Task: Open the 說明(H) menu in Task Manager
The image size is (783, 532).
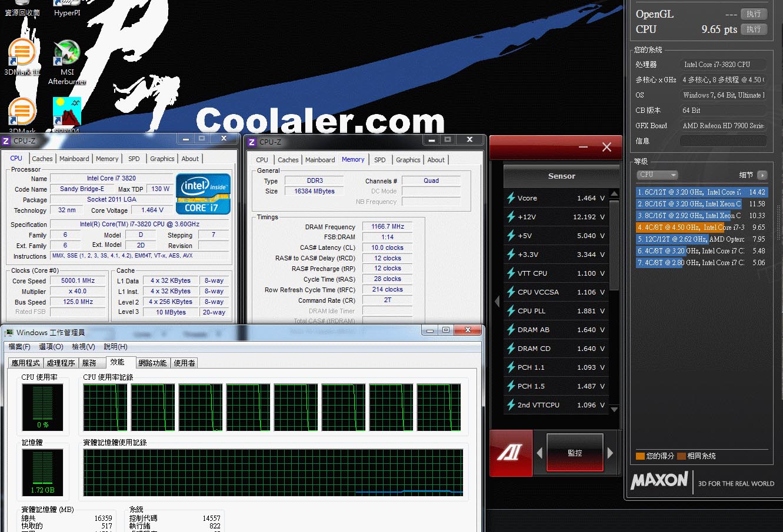Action: 115,347
